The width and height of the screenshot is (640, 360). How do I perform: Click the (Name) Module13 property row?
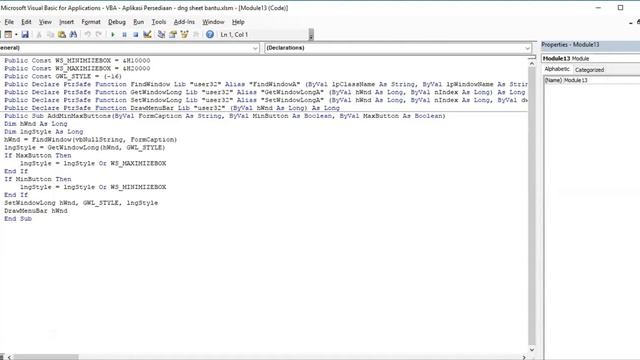click(592, 80)
